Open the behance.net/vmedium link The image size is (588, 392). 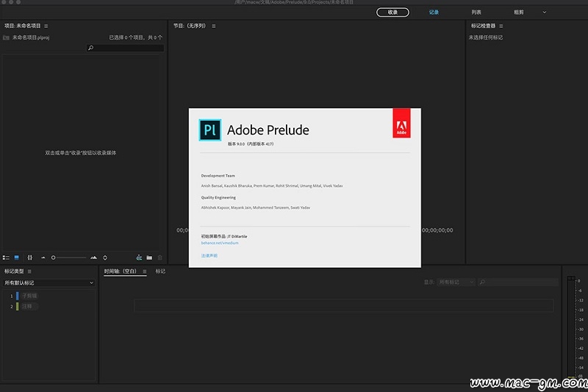220,243
